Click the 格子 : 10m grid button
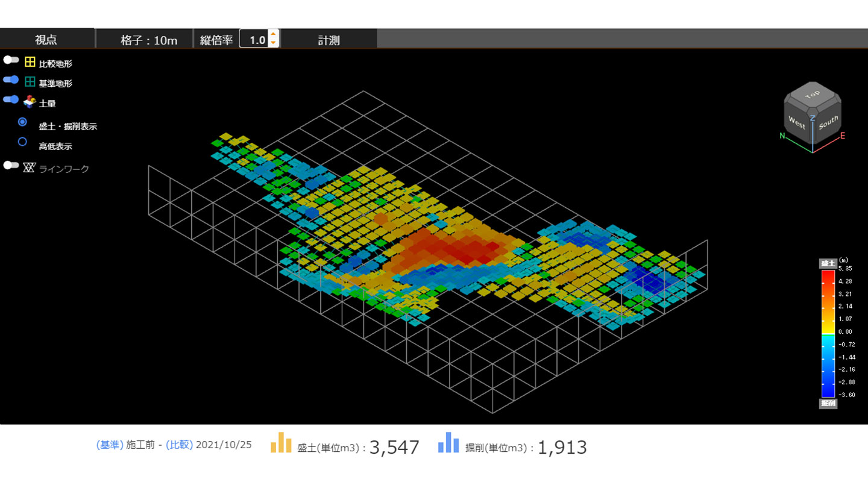Image resolution: width=868 pixels, height=488 pixels. 149,40
